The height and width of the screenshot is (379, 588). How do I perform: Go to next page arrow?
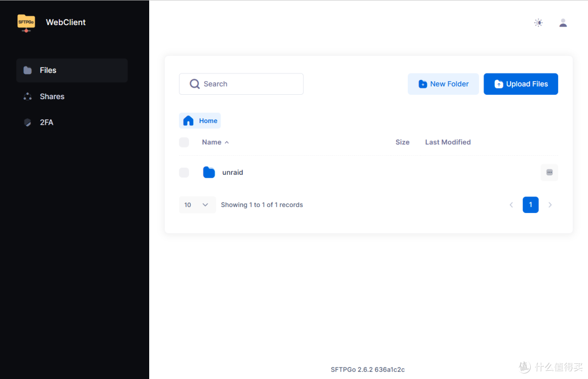(x=550, y=205)
